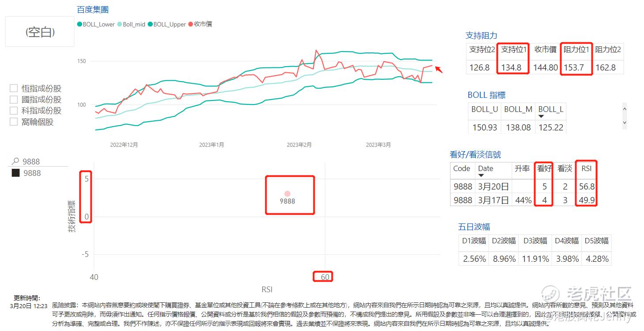Sort by the 支持位1 column header
This screenshot has height=331, width=644.
click(513, 49)
